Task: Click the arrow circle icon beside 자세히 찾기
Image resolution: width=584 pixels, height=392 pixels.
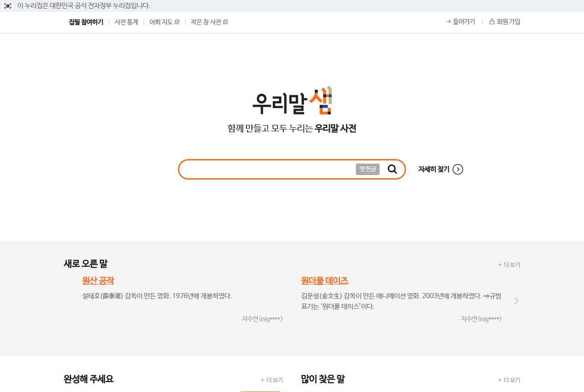Action: 458,170
